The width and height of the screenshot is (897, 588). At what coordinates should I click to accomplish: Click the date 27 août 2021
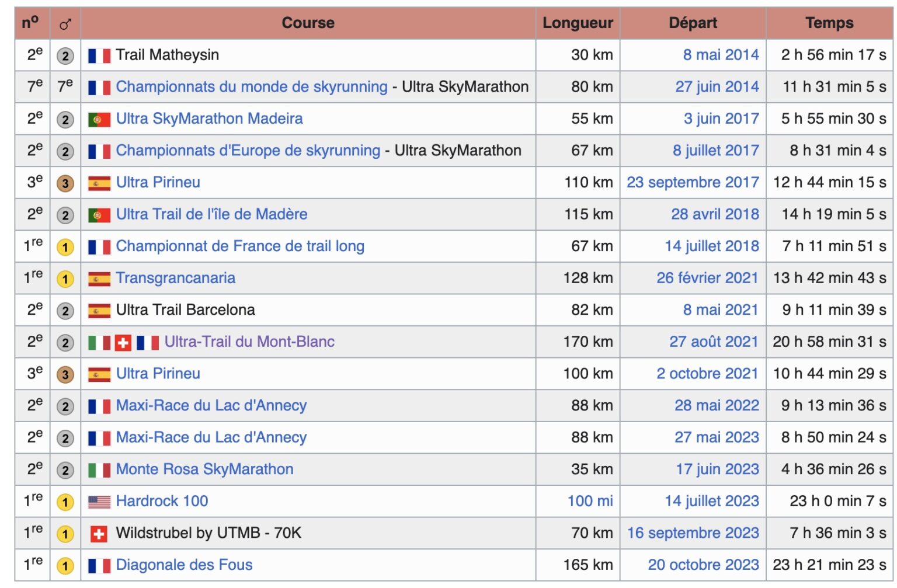pyautogui.click(x=714, y=342)
